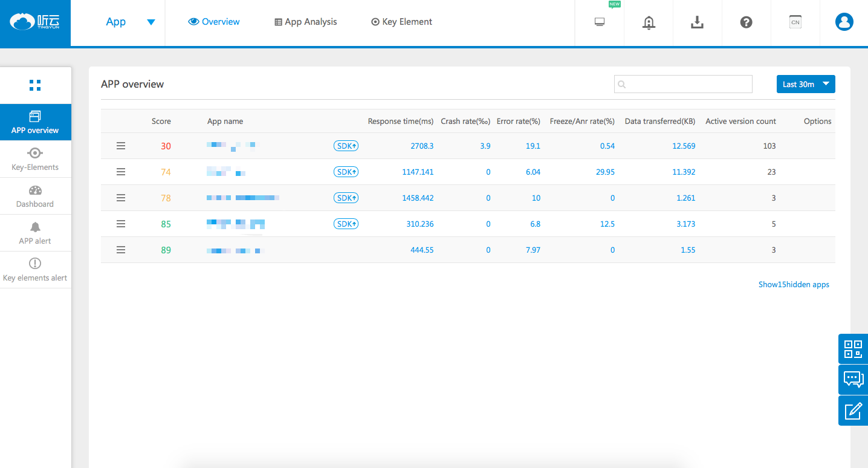Open the alert bell in top bar
The image size is (868, 468).
click(649, 22)
